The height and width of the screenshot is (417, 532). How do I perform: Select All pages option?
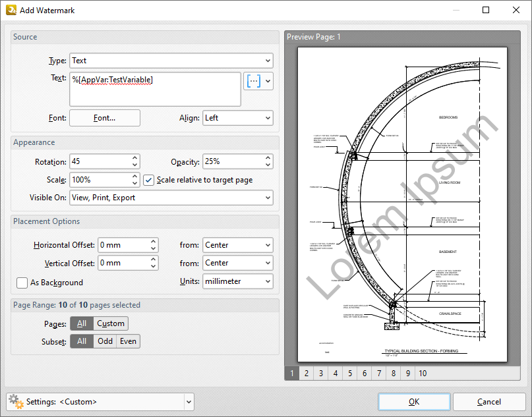pos(82,323)
